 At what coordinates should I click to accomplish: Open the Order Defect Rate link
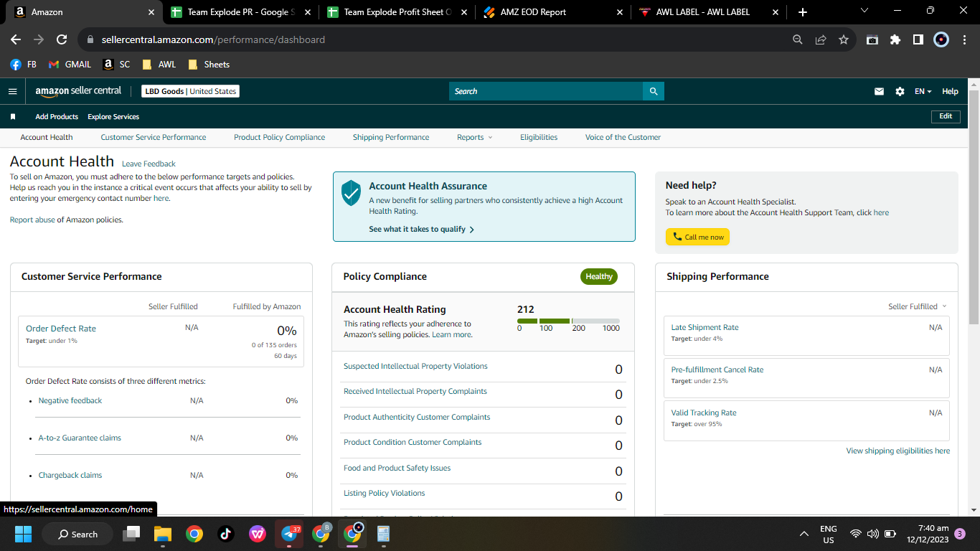coord(61,329)
